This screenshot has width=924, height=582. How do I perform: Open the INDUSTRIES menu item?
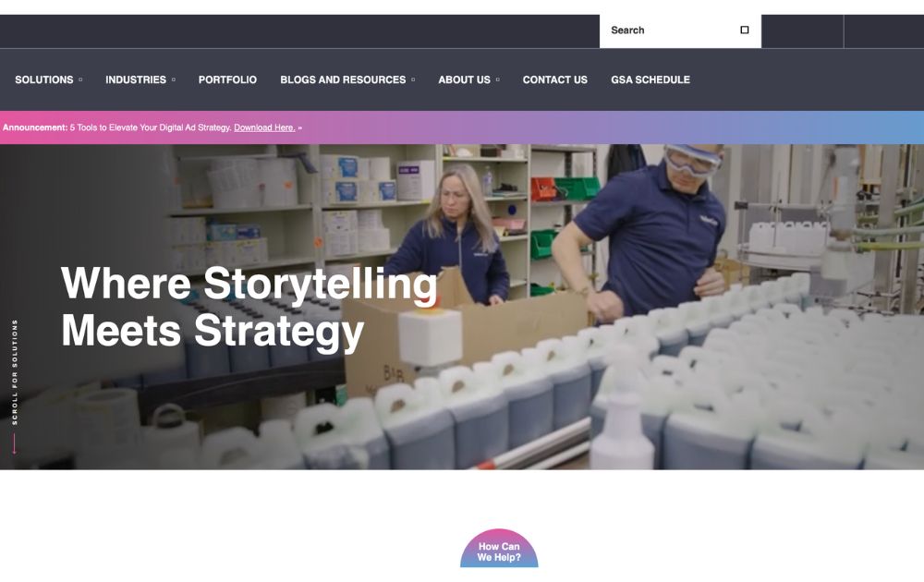coord(136,79)
